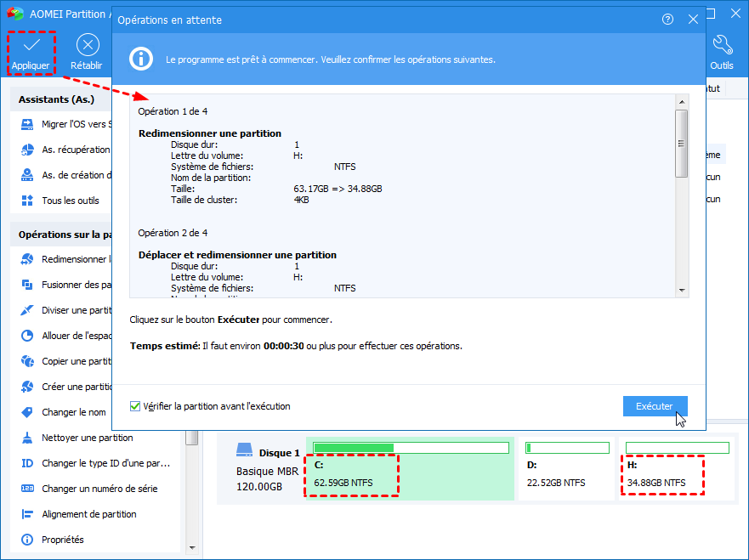This screenshot has width=749, height=560.
Task: Click the operations list scrollbar thumb
Action: coord(682,144)
